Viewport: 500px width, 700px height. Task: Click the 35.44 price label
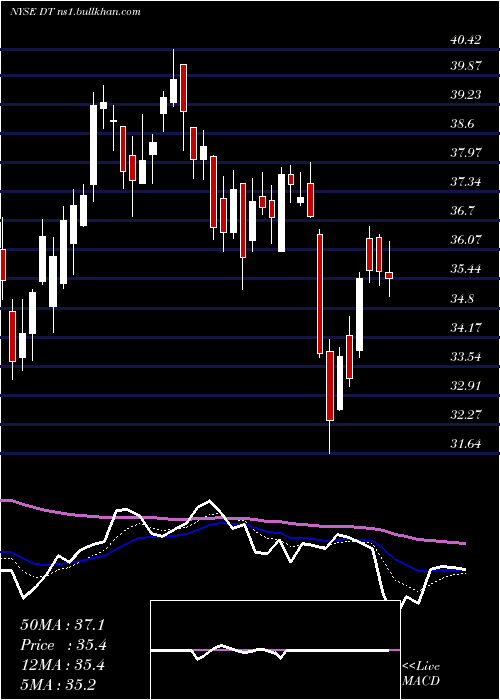466,269
